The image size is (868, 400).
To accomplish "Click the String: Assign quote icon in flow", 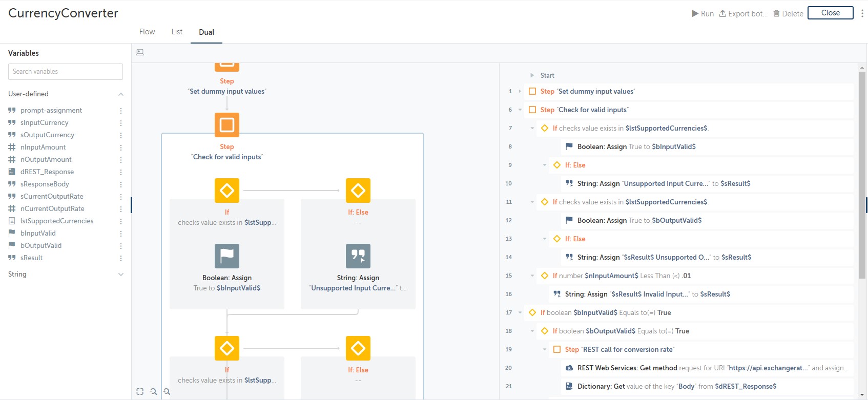I will 358,256.
